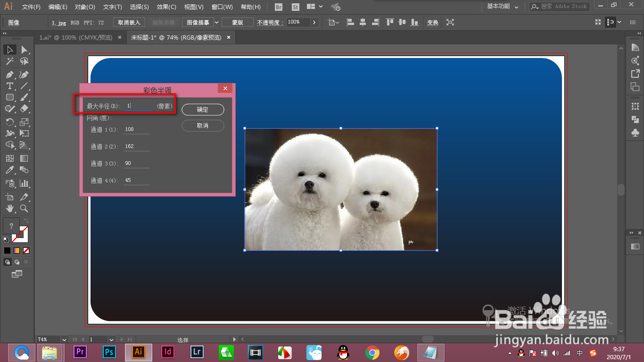Image resolution: width=644 pixels, height=362 pixels.
Task: Pick the Rotate tool
Action: click(x=9, y=122)
